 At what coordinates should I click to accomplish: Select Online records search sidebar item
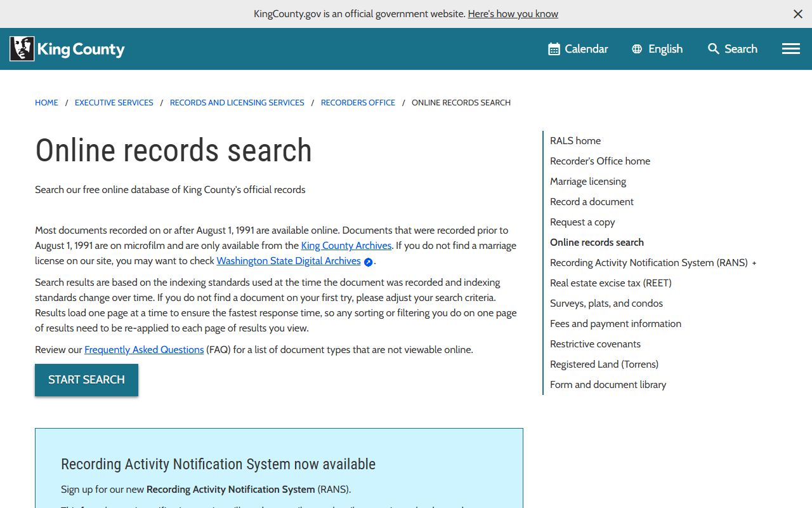point(597,243)
